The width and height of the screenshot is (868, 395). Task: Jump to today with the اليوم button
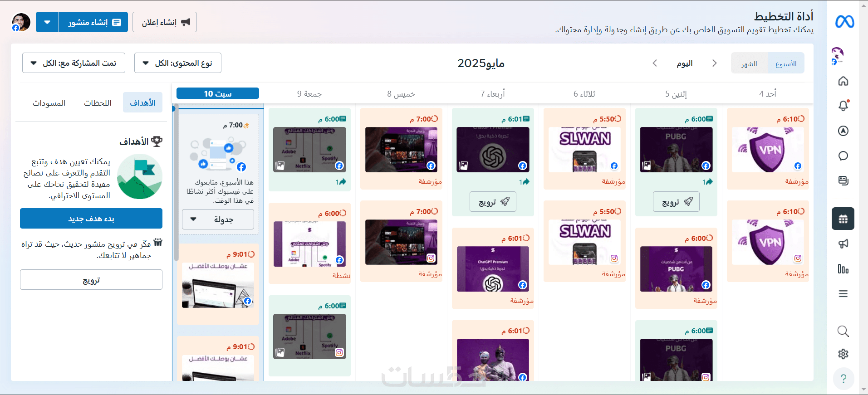[685, 63]
